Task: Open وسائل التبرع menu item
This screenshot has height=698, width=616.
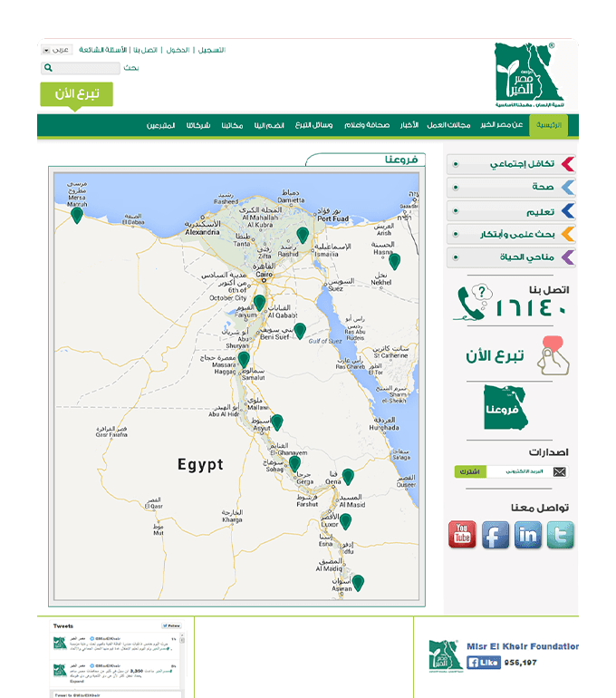Action: [x=314, y=125]
